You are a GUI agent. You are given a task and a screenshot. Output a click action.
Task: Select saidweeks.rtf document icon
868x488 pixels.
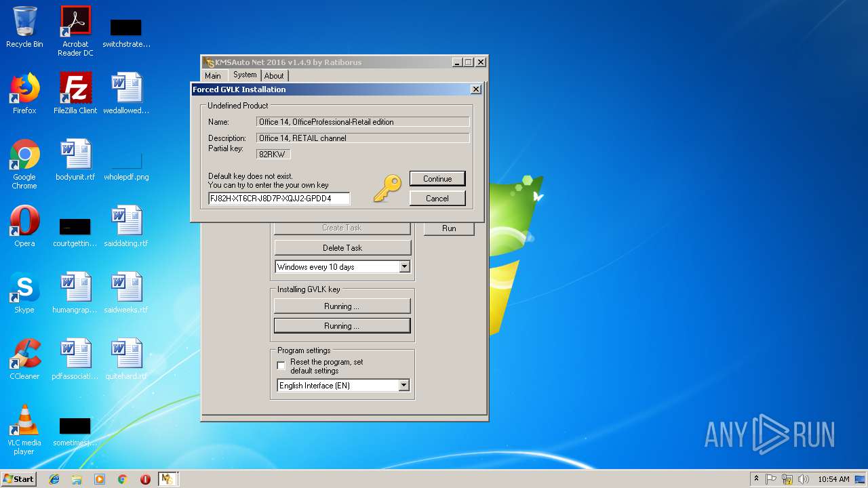tap(126, 293)
